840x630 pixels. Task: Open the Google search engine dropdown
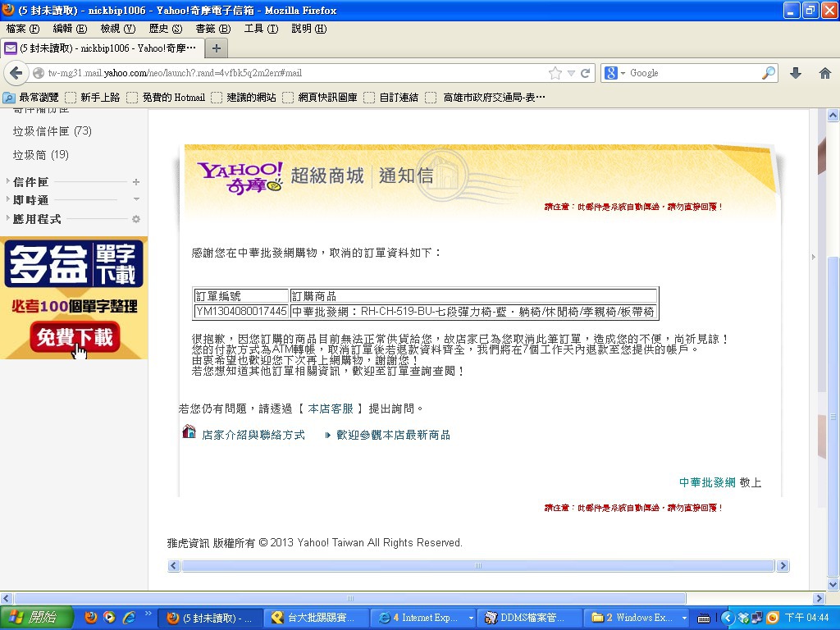623,73
